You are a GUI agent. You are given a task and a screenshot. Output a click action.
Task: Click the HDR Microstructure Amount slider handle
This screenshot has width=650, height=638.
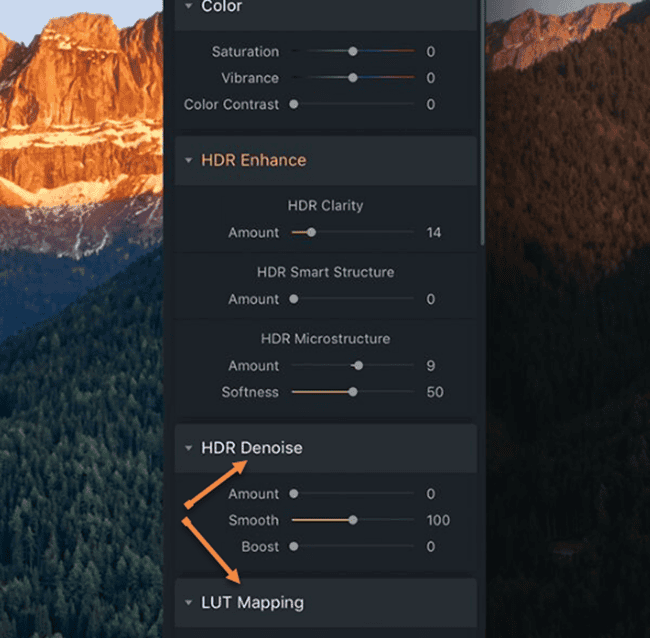[359, 366]
